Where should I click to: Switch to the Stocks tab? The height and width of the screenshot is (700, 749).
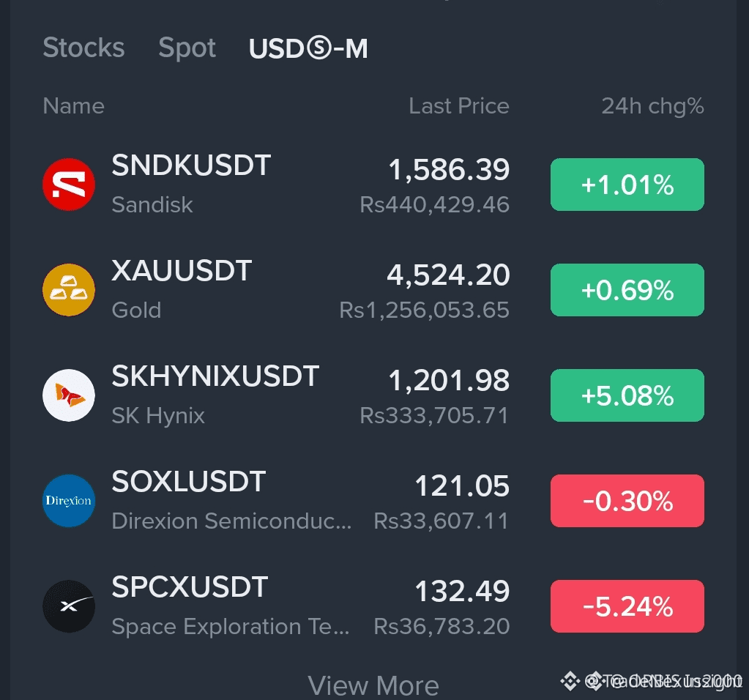point(83,48)
